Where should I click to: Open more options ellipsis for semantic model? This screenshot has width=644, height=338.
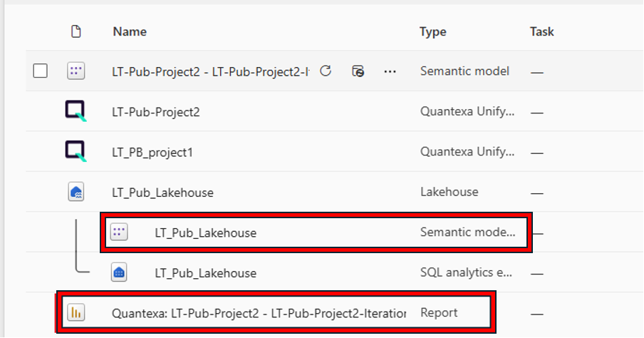point(390,71)
